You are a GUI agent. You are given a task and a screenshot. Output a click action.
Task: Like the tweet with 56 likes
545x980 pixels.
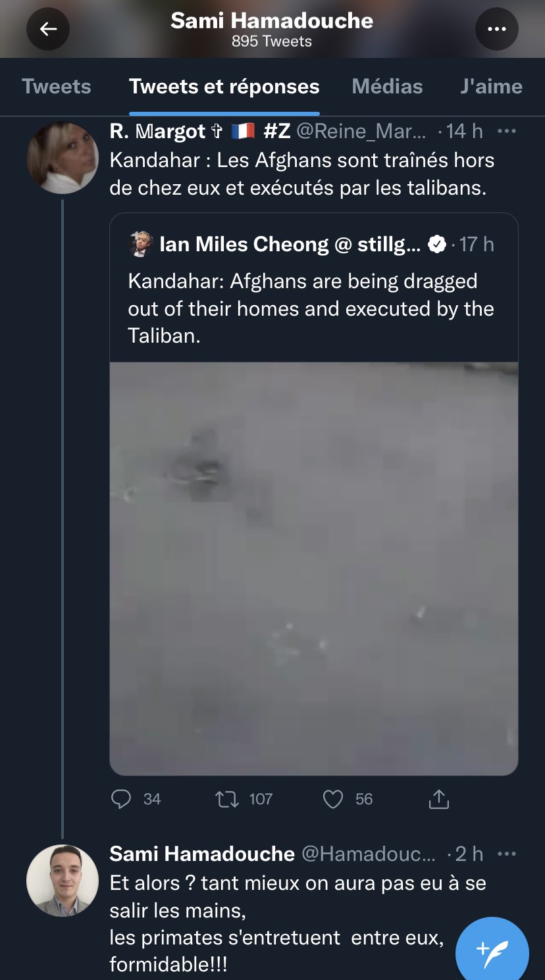tap(333, 798)
